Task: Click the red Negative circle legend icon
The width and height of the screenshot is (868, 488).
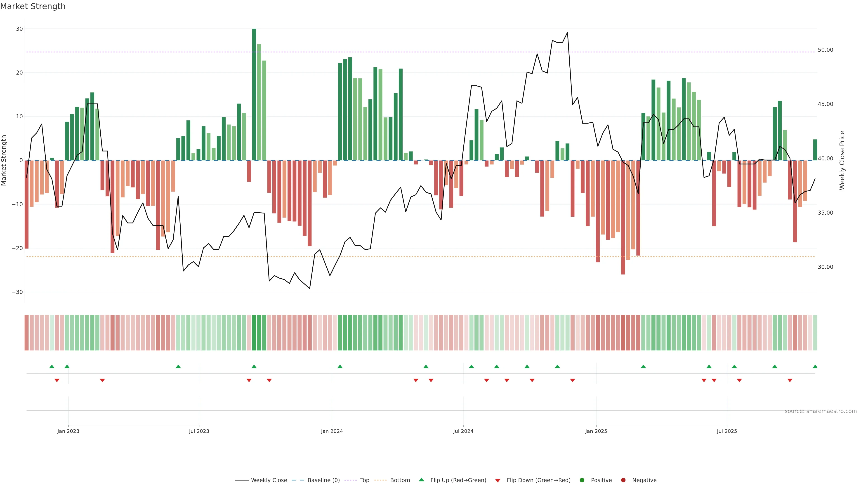Action: pos(623,480)
